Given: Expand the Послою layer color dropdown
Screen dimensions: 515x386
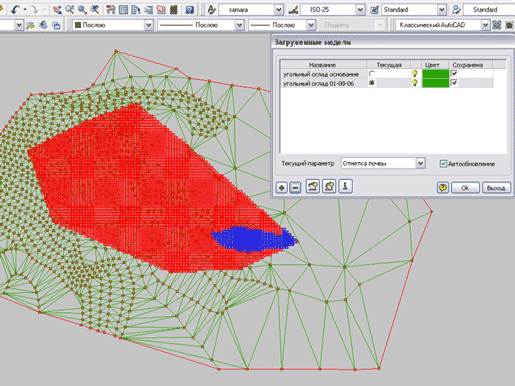Looking at the screenshot, I should (149, 25).
